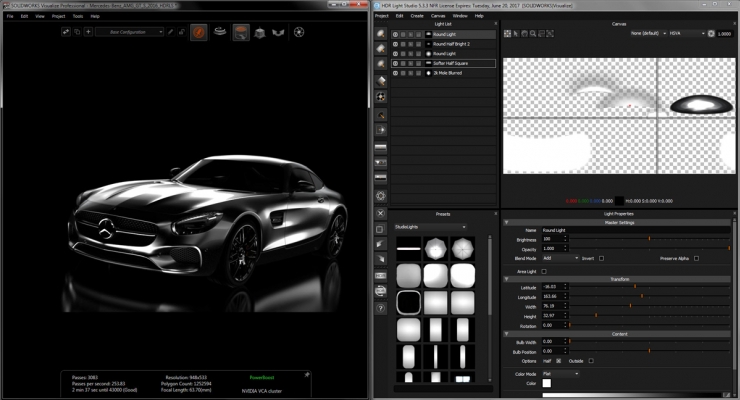740x400 pixels.
Task: Click the Name field showing Round Light
Action: [636, 230]
